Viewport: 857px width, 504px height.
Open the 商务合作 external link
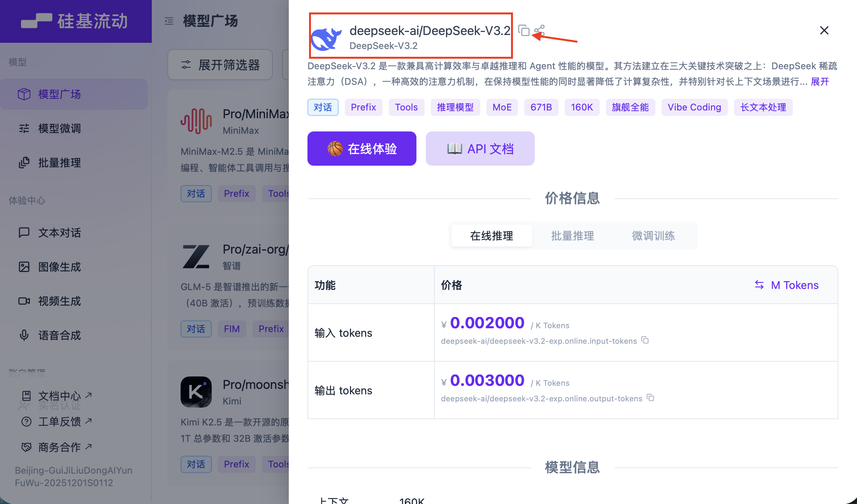click(x=57, y=447)
